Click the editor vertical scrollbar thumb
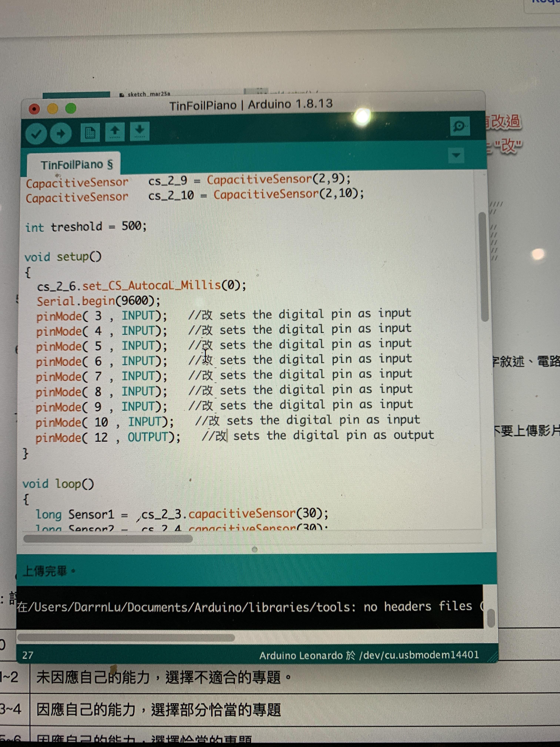Screen dimensions: 560x747 click(x=484, y=267)
